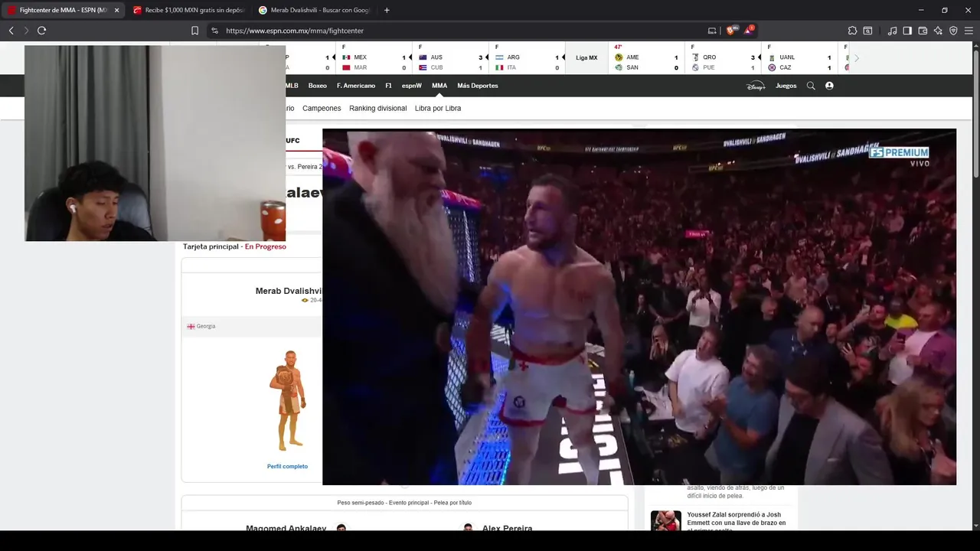Advance scoreboard with right chevron arrow
The width and height of the screenshot is (980, 551).
tap(856, 58)
